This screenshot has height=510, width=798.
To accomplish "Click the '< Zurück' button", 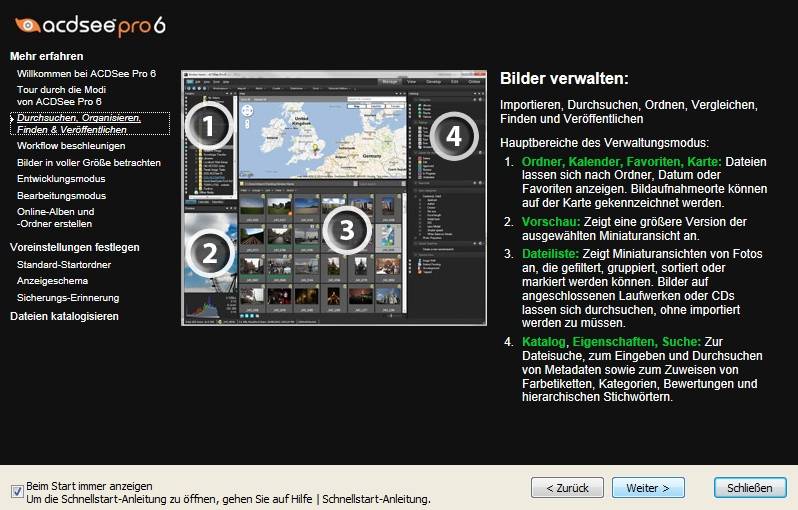I will tap(567, 488).
